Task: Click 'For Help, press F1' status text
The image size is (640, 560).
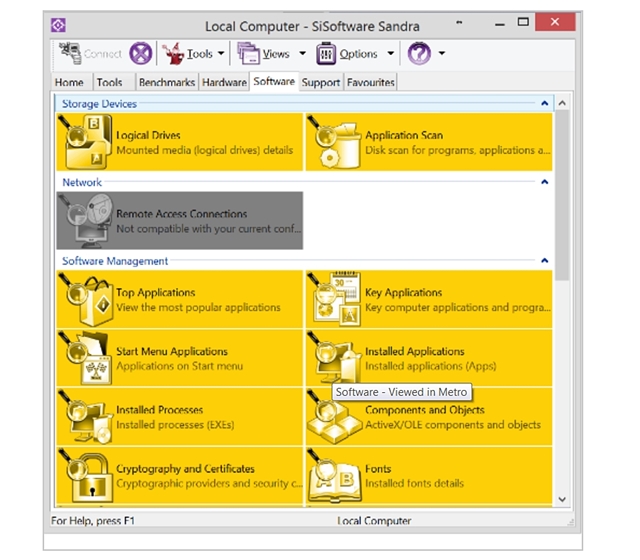Action: point(93,521)
